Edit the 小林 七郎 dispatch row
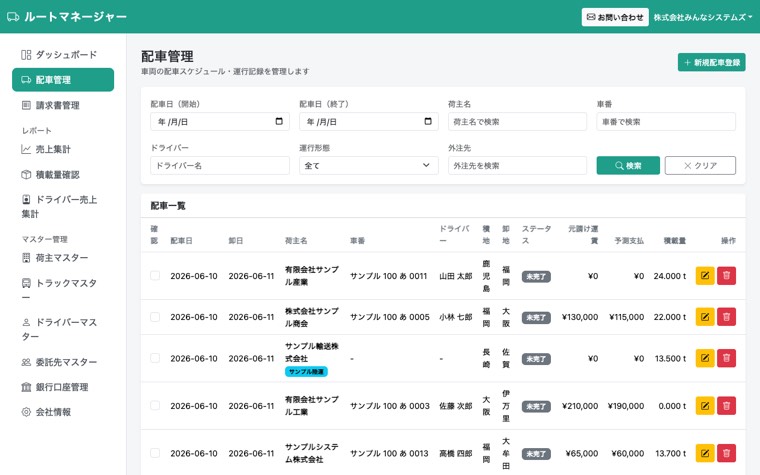The width and height of the screenshot is (760, 475). click(705, 317)
